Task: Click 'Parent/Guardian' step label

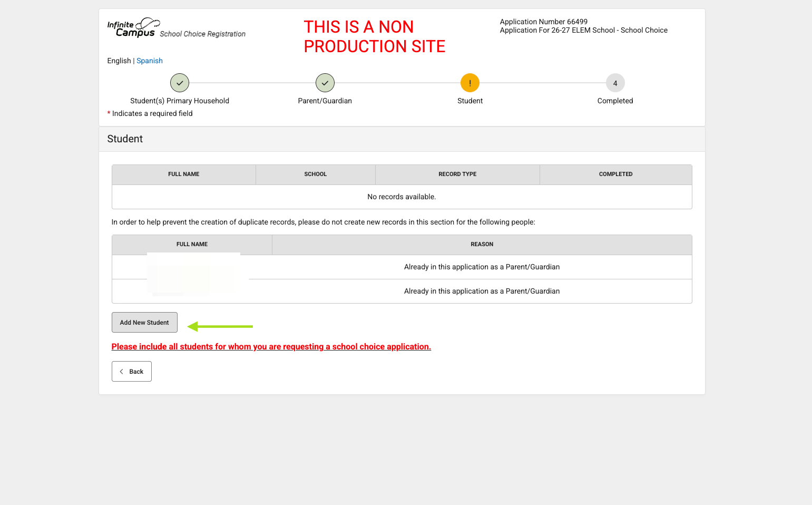Action: tap(325, 101)
